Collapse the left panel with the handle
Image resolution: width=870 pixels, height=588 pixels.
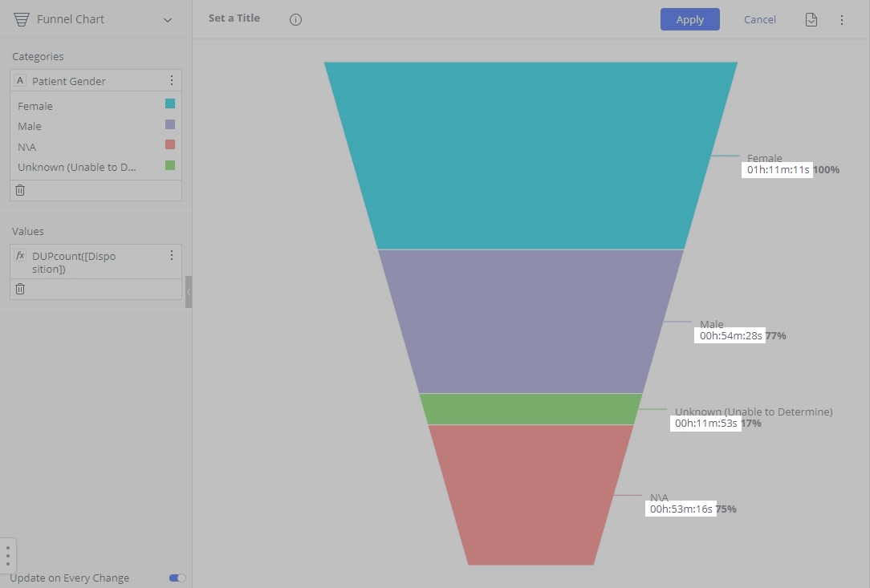coord(189,292)
